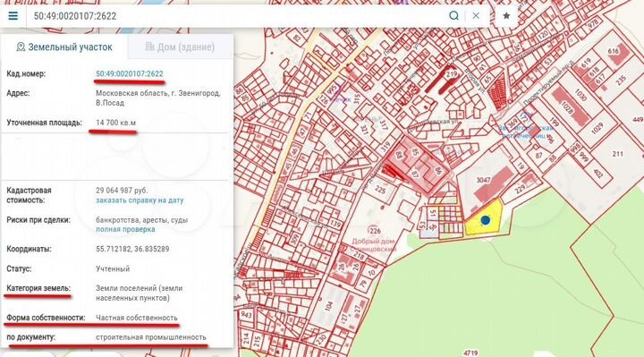Select parcel 226 on the map
Screen dimensions: 644x357
tap(374, 231)
